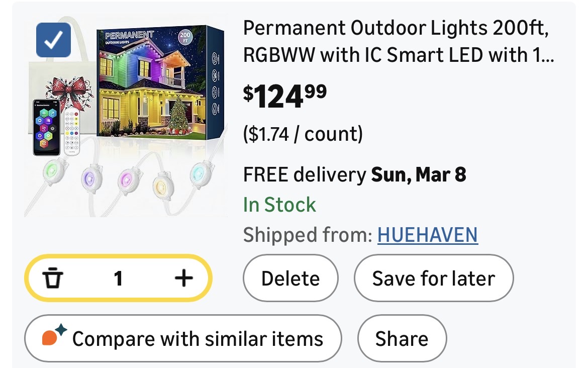Open the HUEHAVEN seller link
This screenshot has height=368, width=588.
click(427, 235)
